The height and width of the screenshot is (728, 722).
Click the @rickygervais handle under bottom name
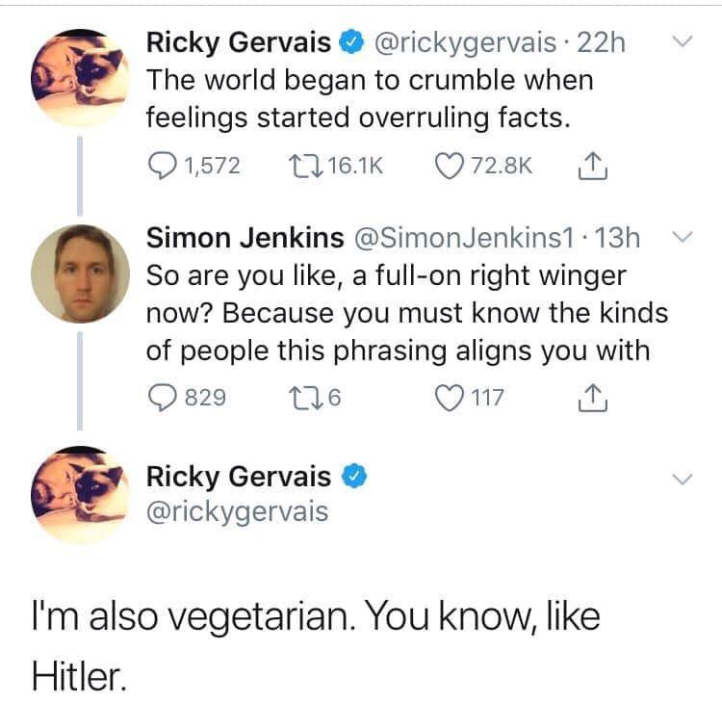click(237, 511)
